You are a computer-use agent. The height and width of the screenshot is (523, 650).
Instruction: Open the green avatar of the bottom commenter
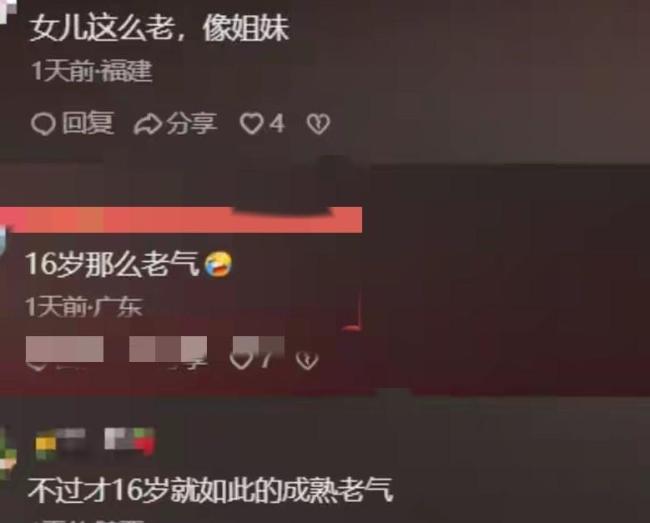(x=6, y=454)
